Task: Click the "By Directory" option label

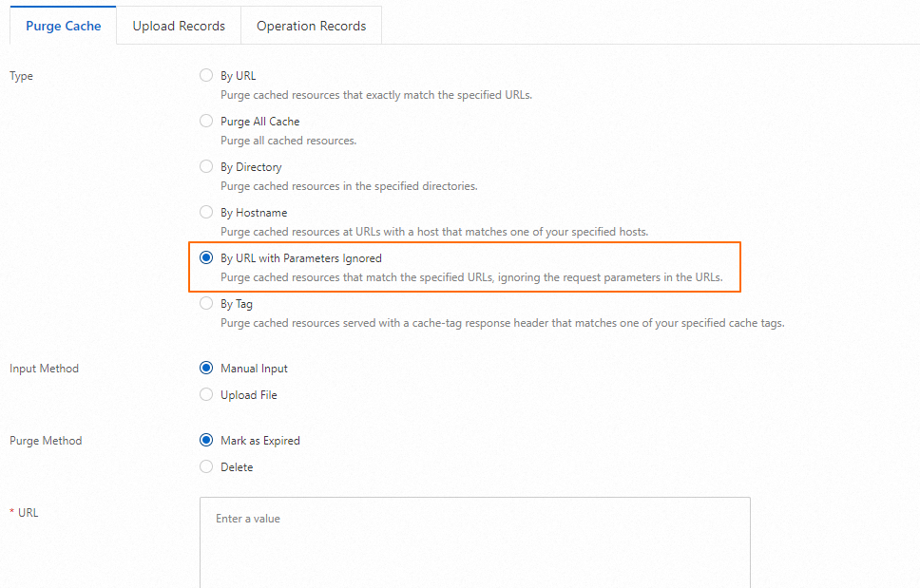Action: tap(251, 167)
